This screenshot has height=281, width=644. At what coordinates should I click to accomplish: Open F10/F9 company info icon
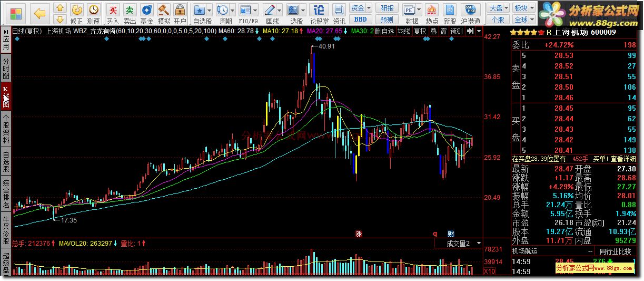tap(244, 9)
